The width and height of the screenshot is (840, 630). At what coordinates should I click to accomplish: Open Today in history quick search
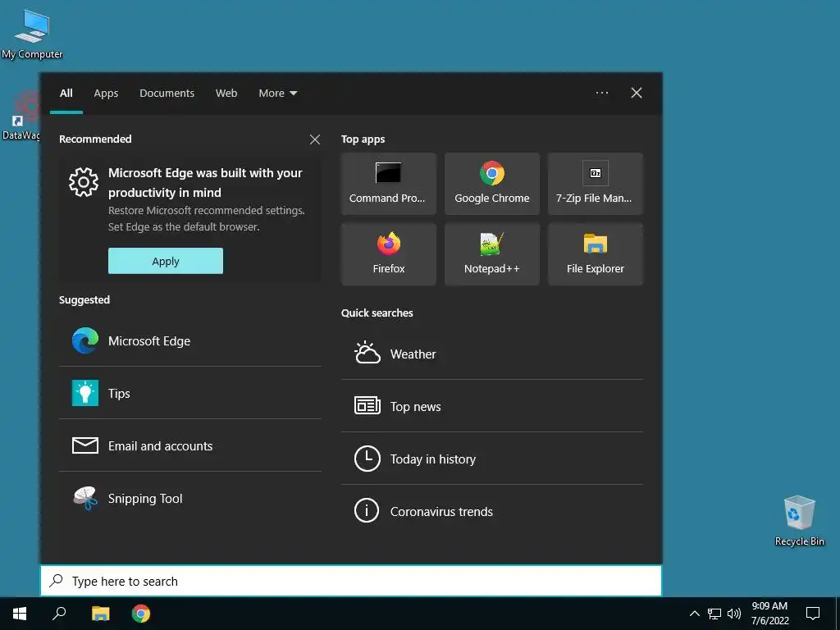click(492, 459)
